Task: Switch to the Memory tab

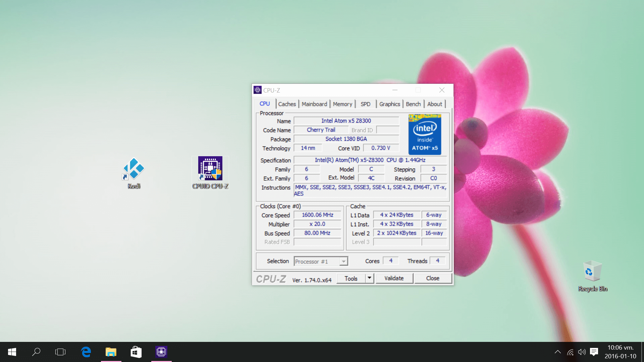Action: (342, 104)
